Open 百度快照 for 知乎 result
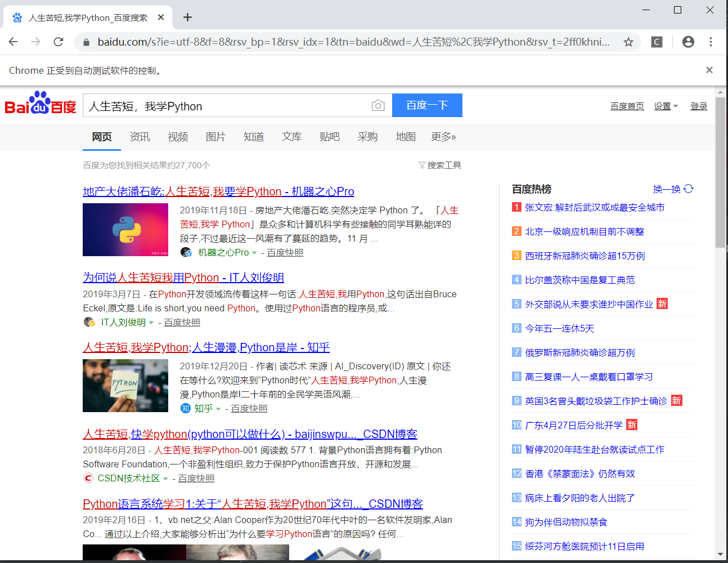 pyautogui.click(x=249, y=409)
